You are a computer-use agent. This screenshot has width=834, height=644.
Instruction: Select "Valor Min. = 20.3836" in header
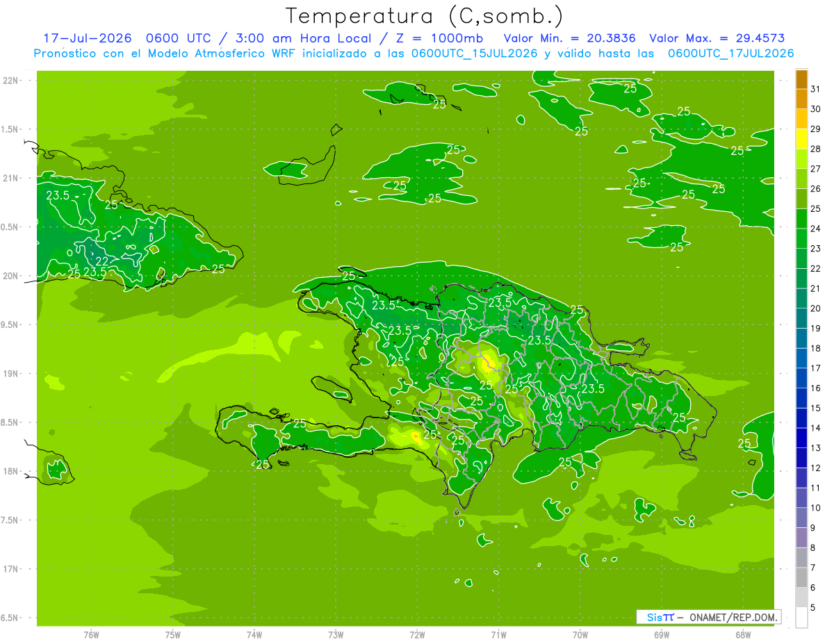click(570, 38)
